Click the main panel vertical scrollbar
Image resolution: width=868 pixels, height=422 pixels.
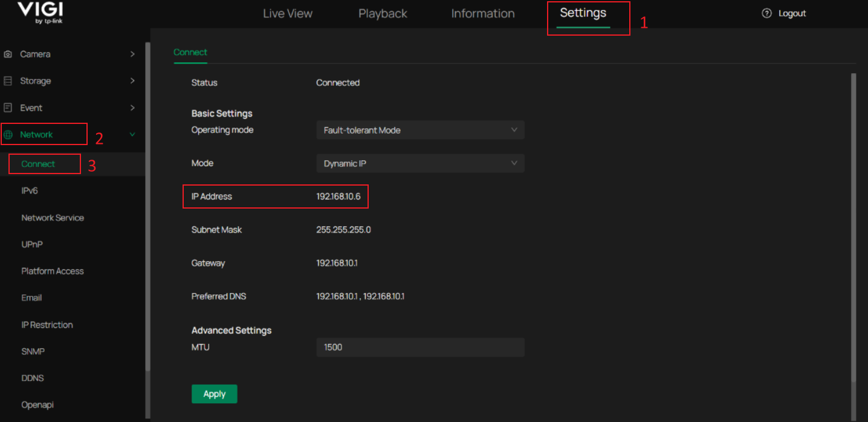pos(853,227)
